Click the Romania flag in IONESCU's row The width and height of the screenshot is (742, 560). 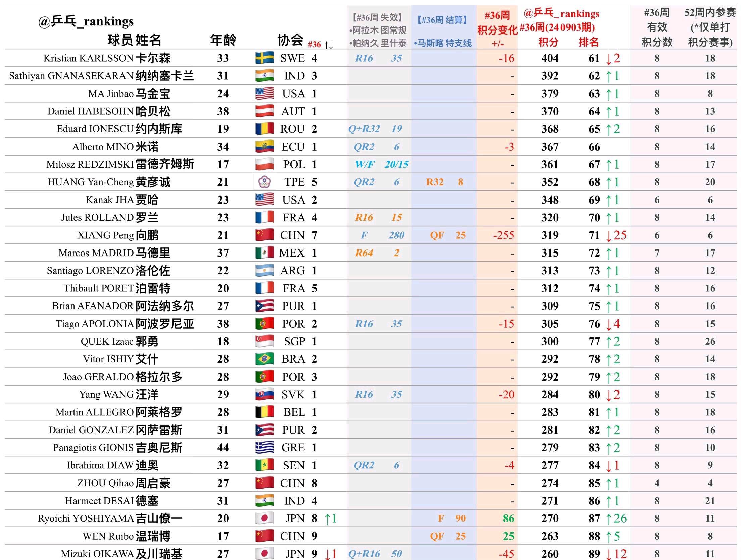(x=264, y=129)
